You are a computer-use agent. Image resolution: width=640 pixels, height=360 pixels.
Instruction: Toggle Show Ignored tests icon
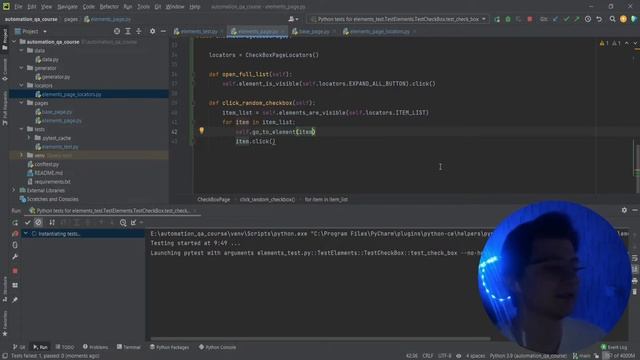pos(38,222)
